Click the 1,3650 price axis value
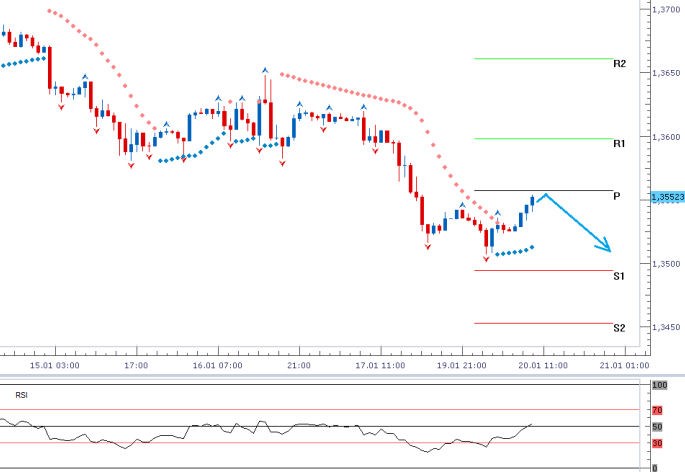Image resolution: width=685 pixels, height=472 pixels. 666,73
